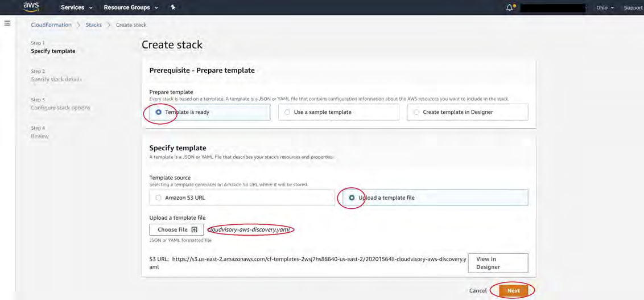Click the pin shortcuts star icon
This screenshot has width=644, height=300.
pyautogui.click(x=173, y=7)
